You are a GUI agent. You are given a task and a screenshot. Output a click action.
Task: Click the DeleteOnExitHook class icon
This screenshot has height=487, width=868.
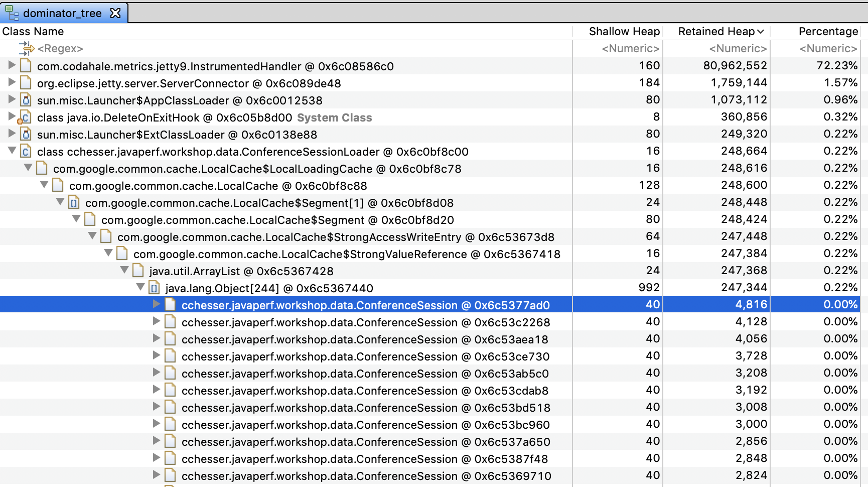[x=25, y=117]
